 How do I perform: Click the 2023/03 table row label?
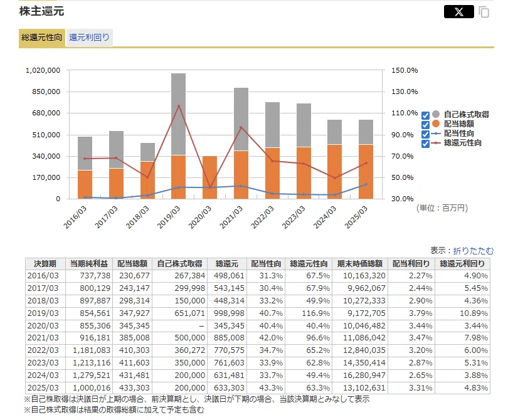(43, 363)
